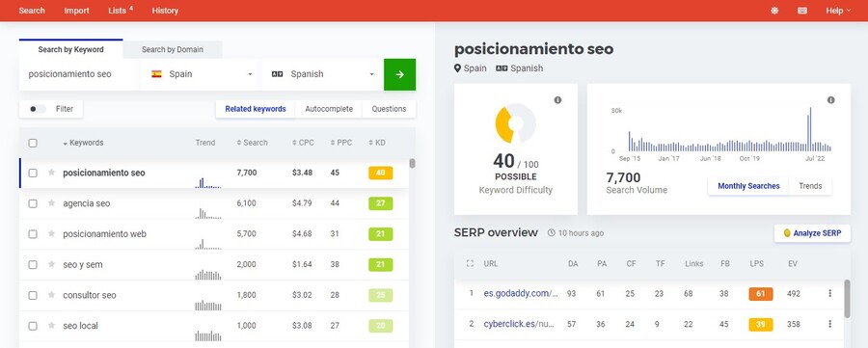Sort by the Search column
The width and height of the screenshot is (868, 348).
(252, 143)
